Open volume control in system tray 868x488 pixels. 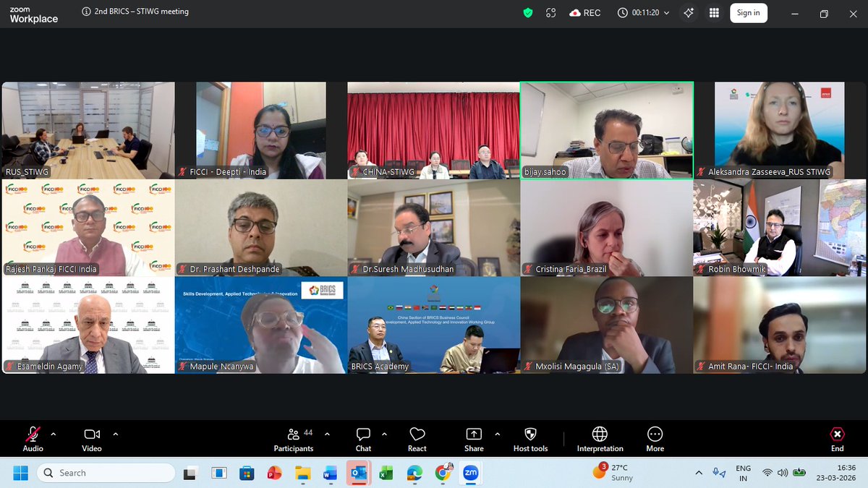coord(783,473)
